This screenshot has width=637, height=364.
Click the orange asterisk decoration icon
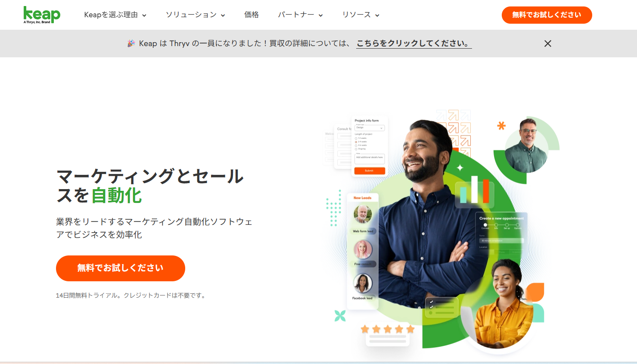501,126
